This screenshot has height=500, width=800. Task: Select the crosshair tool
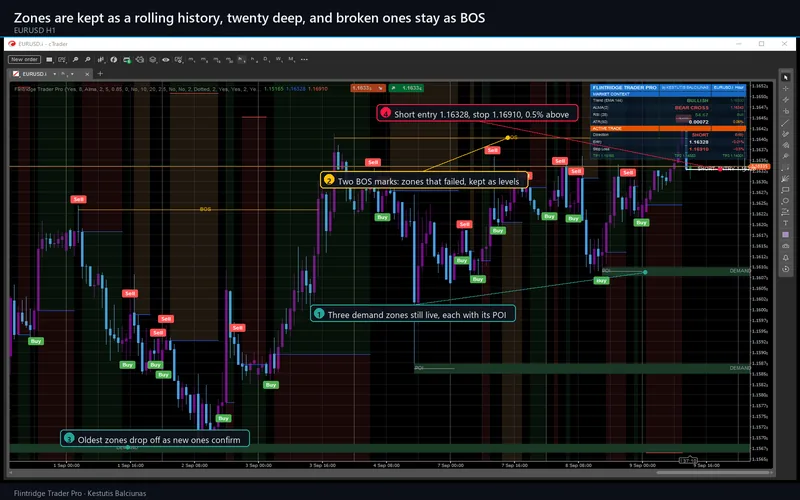(x=786, y=88)
